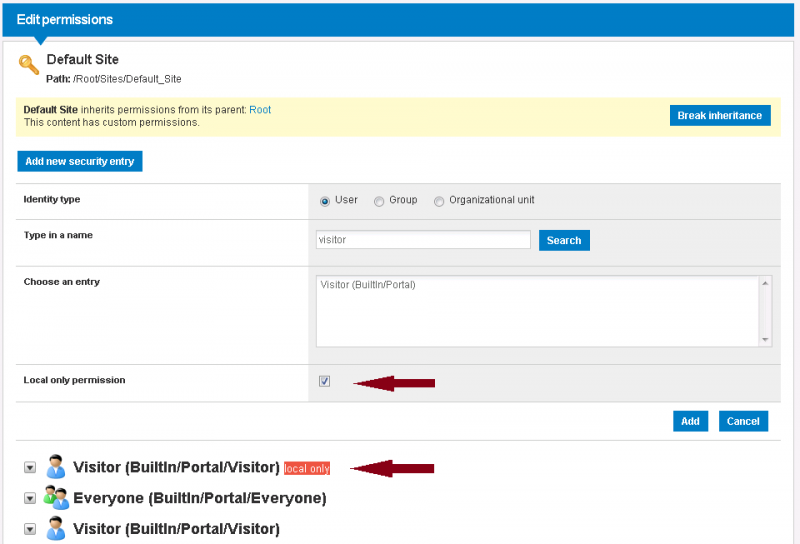Click the user icon of the last Visitor entry
Image resolution: width=800 pixels, height=544 pixels.
coord(56,528)
